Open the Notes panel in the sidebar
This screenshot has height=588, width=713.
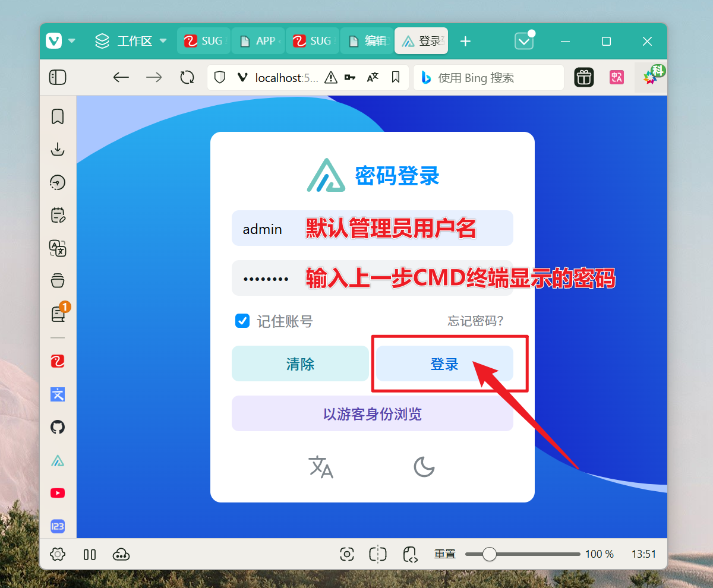click(57, 215)
